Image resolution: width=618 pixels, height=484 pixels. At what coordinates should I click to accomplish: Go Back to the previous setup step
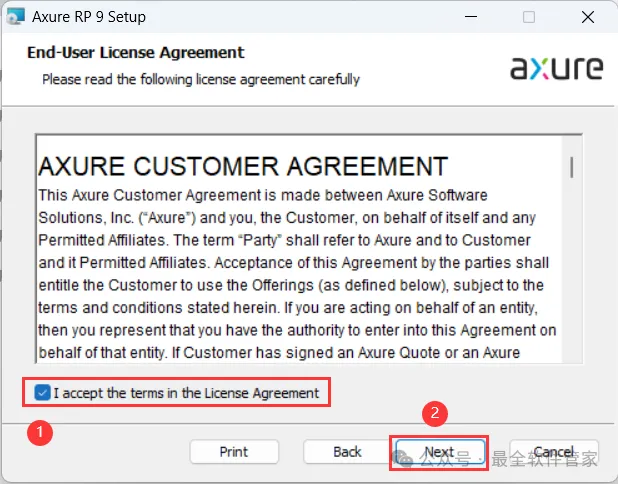347,452
